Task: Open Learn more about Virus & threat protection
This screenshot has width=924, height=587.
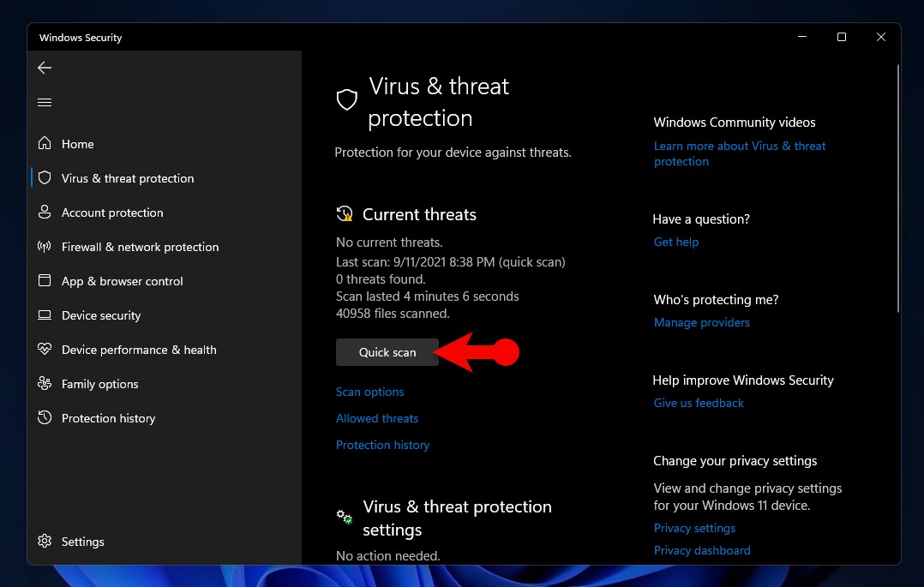Action: pos(741,153)
